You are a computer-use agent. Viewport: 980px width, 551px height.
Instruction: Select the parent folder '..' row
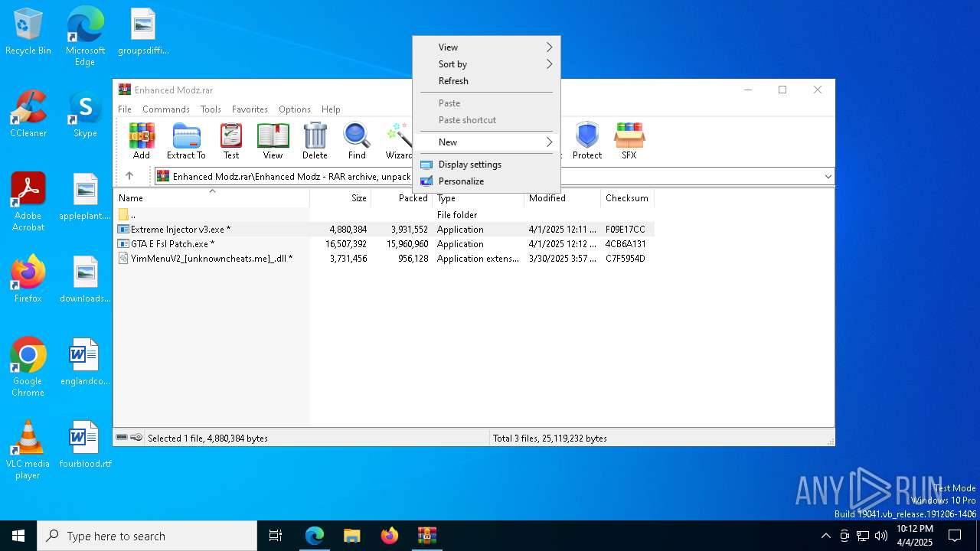pos(384,215)
